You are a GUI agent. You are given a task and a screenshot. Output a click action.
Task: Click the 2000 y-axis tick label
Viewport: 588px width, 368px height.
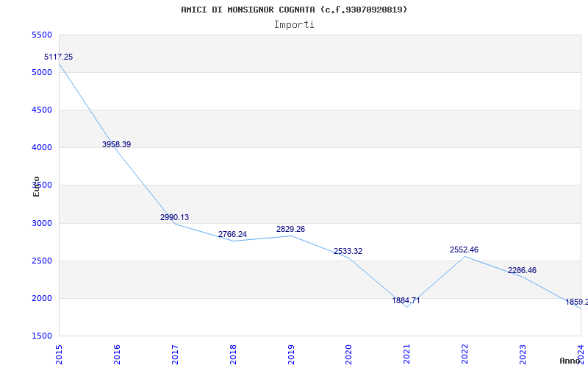pos(42,299)
